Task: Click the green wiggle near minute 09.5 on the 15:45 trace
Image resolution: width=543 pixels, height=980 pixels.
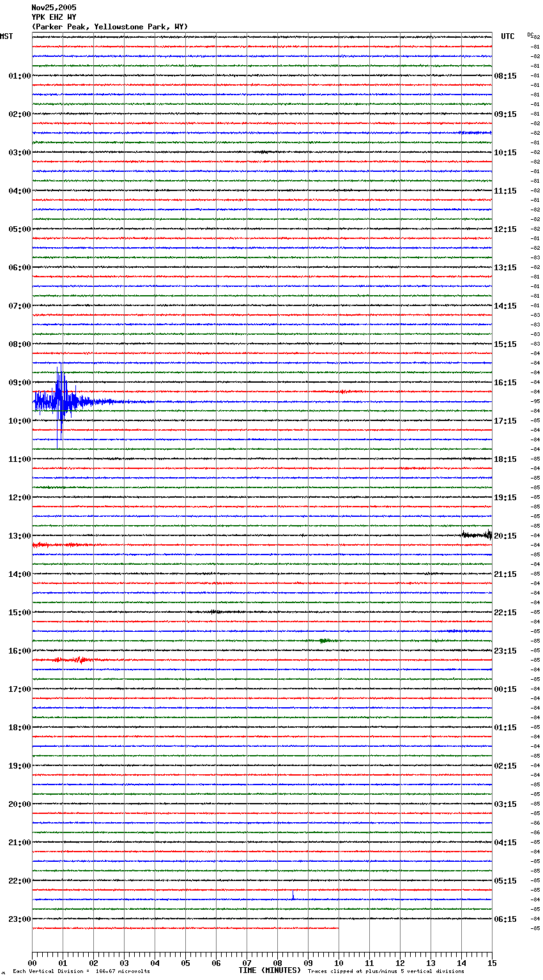Action: pyautogui.click(x=326, y=640)
